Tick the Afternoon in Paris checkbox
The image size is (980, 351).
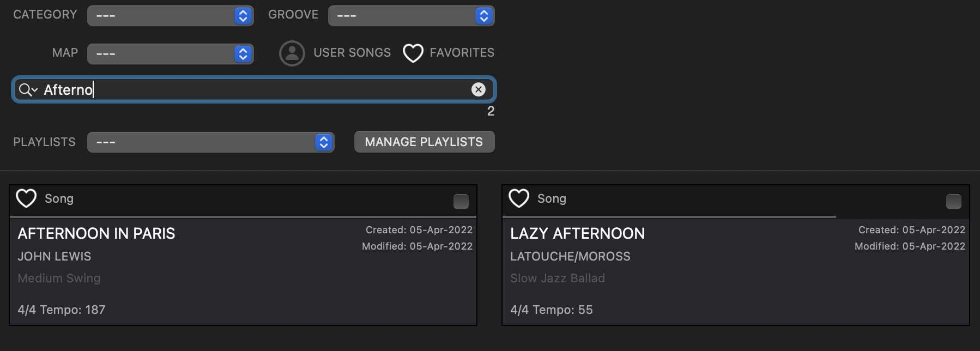461,202
